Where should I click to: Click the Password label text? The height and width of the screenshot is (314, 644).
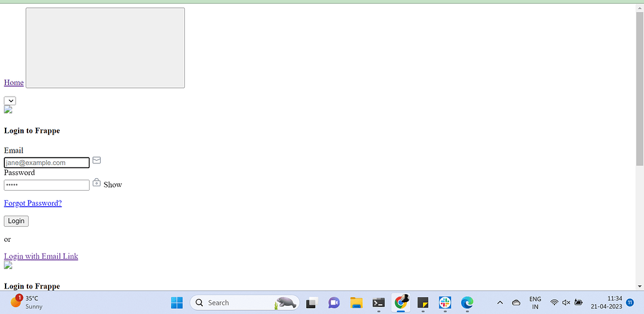(x=19, y=173)
